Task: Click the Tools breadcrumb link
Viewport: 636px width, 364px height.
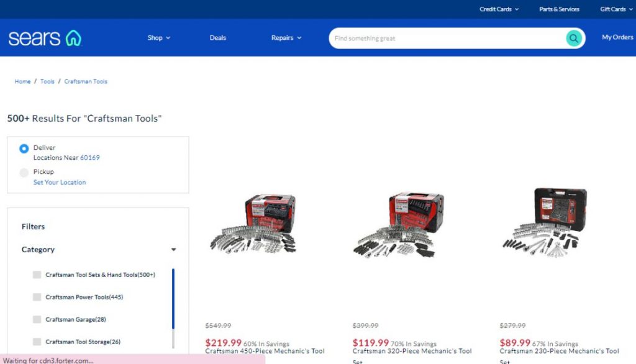Action: tap(47, 81)
